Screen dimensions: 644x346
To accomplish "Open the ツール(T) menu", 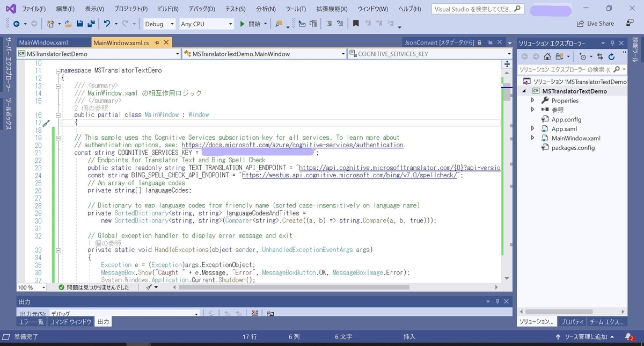I will (296, 9).
